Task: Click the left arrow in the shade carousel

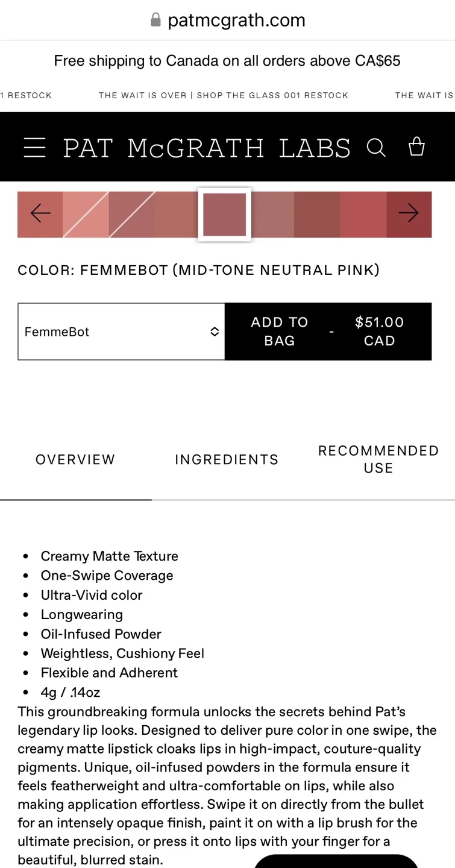Action: [40, 213]
